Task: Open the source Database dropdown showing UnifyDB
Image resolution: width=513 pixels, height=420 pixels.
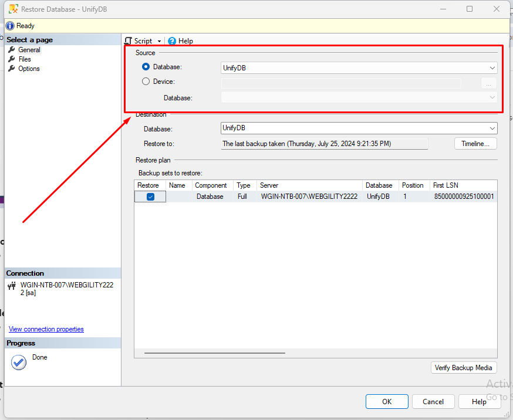Action: (x=492, y=67)
